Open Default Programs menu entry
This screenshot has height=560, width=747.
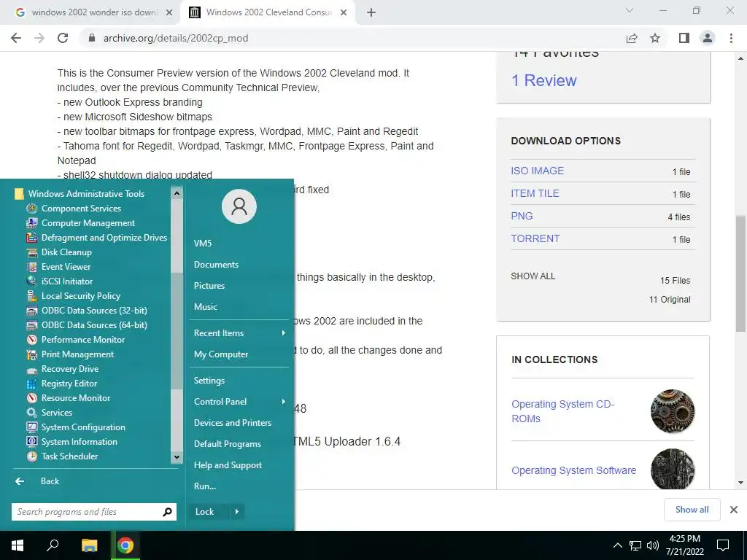coord(228,444)
